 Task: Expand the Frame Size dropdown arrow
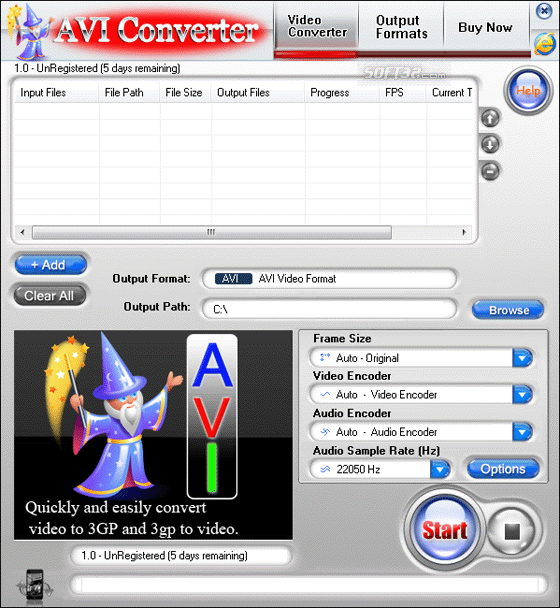(x=522, y=358)
